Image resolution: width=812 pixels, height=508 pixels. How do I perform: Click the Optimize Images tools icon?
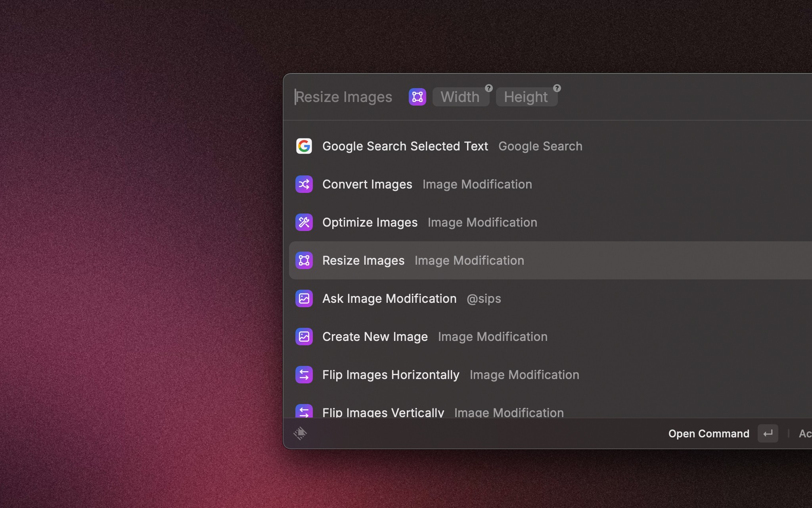(x=304, y=222)
